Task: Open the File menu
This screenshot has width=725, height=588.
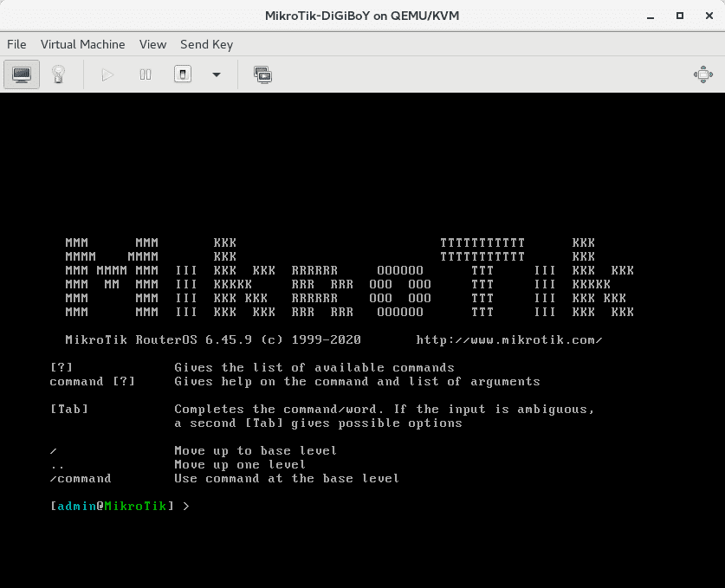Action: click(16, 44)
